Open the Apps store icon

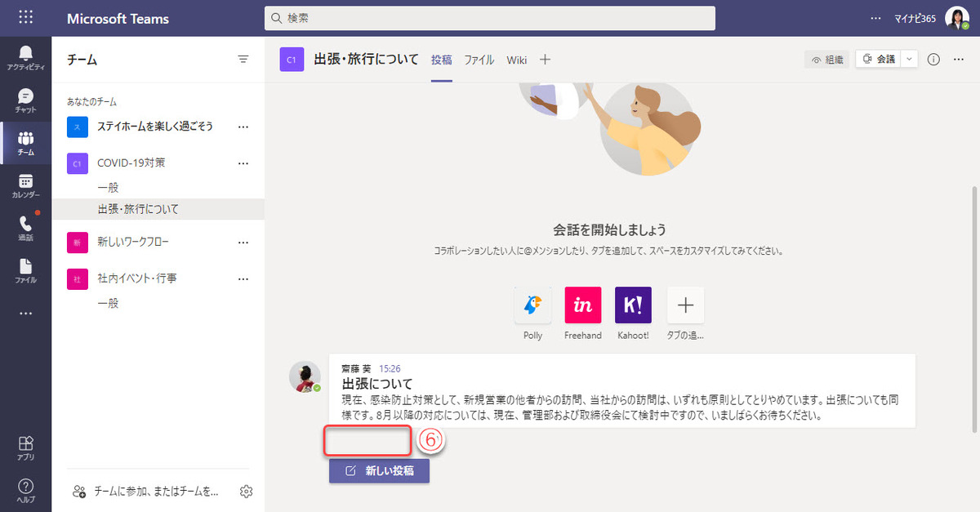[x=25, y=447]
